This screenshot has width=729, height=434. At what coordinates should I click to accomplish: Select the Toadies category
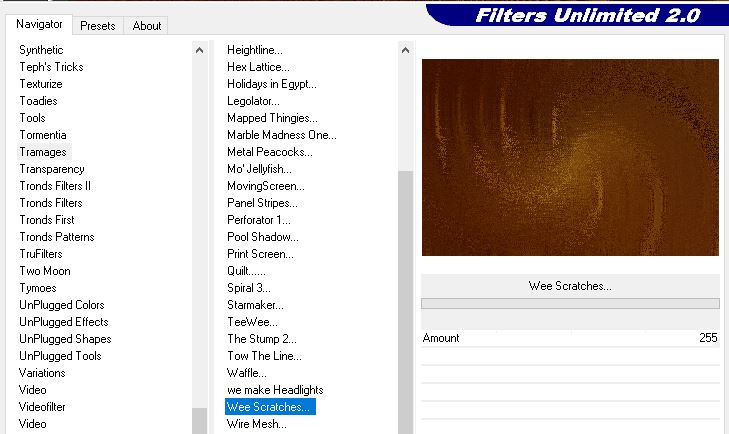[38, 101]
